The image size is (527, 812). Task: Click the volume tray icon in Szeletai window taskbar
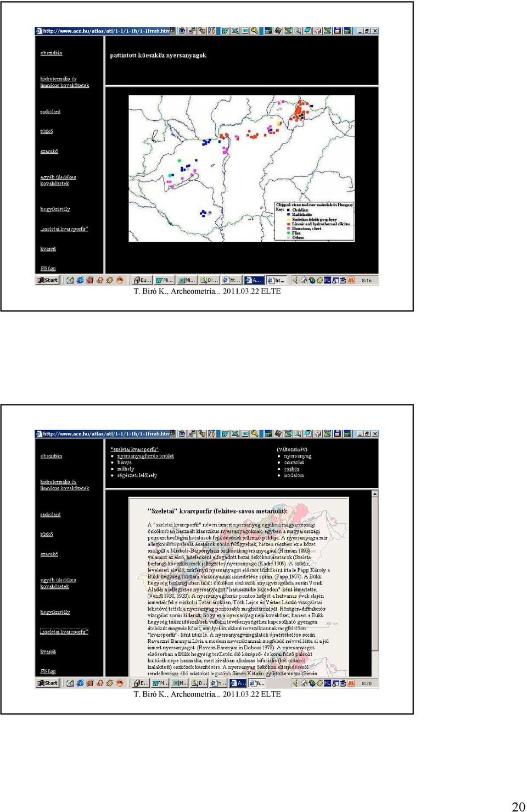[x=295, y=683]
